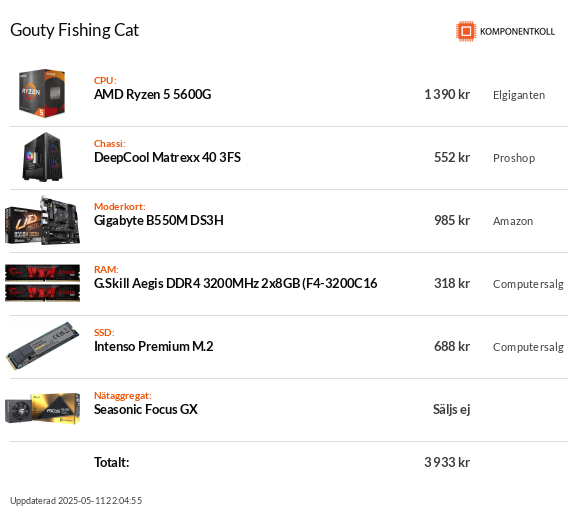The height and width of the screenshot is (514, 577).
Task: Open the Intenso Premium M.2 SSD picture
Action: 42,346
